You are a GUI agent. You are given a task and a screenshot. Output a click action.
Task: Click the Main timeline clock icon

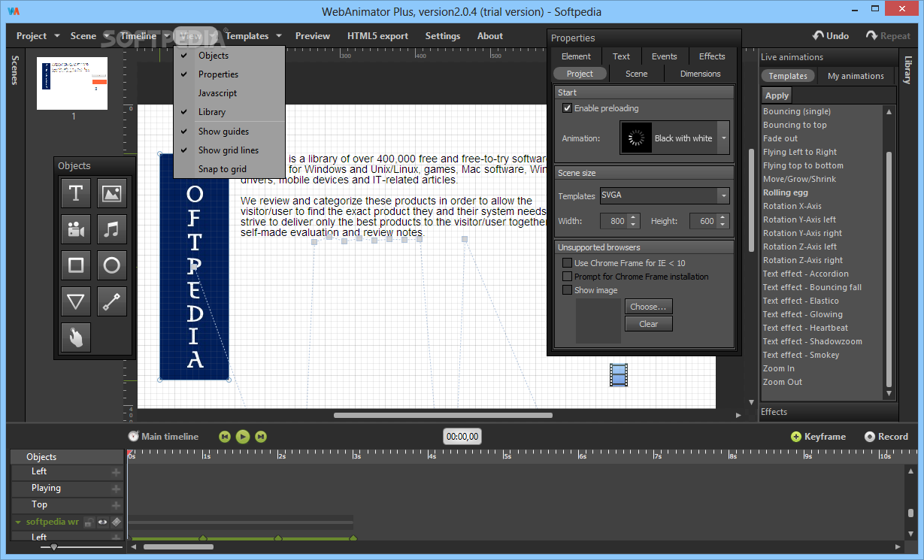coord(133,436)
